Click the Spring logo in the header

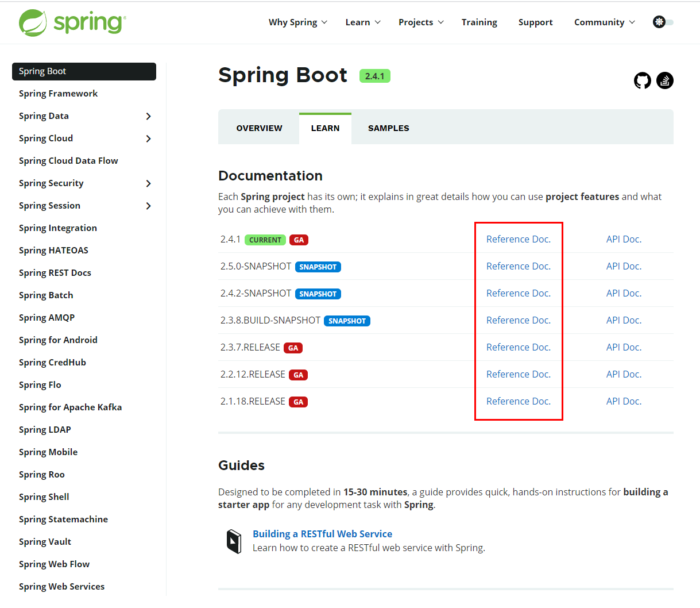72,22
